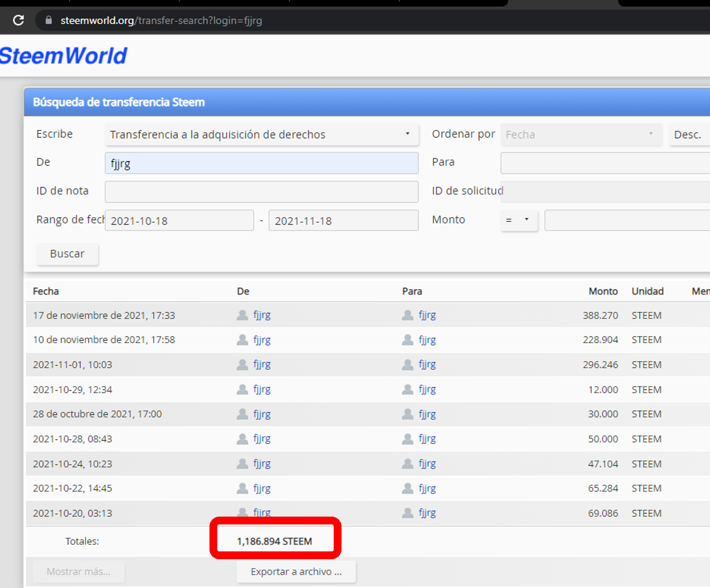Click recipient avatar icon in 12.000 row
710x588 pixels.
click(408, 389)
